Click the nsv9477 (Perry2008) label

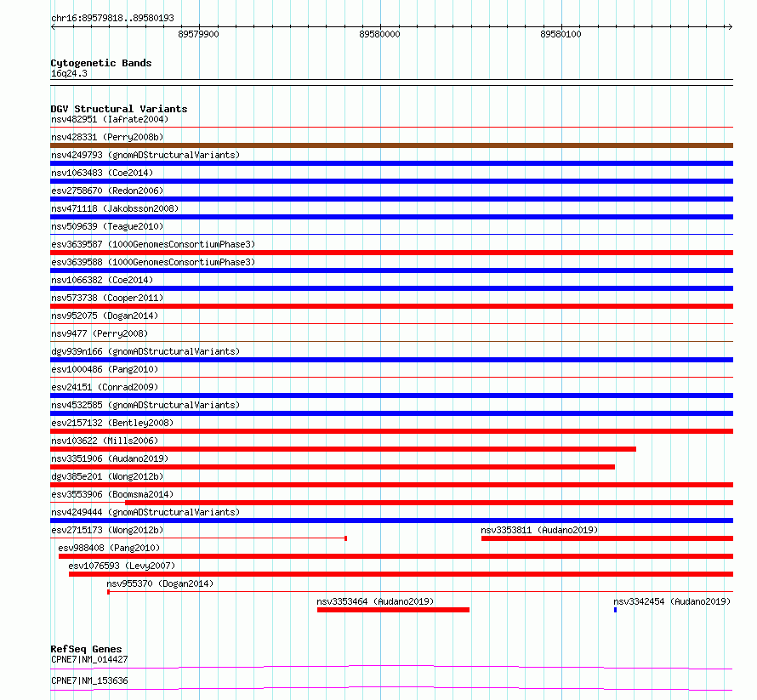click(x=100, y=333)
